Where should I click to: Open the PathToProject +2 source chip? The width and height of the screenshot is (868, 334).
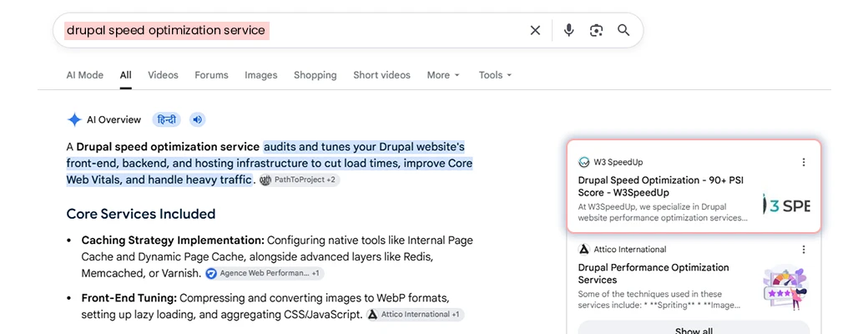coord(299,180)
